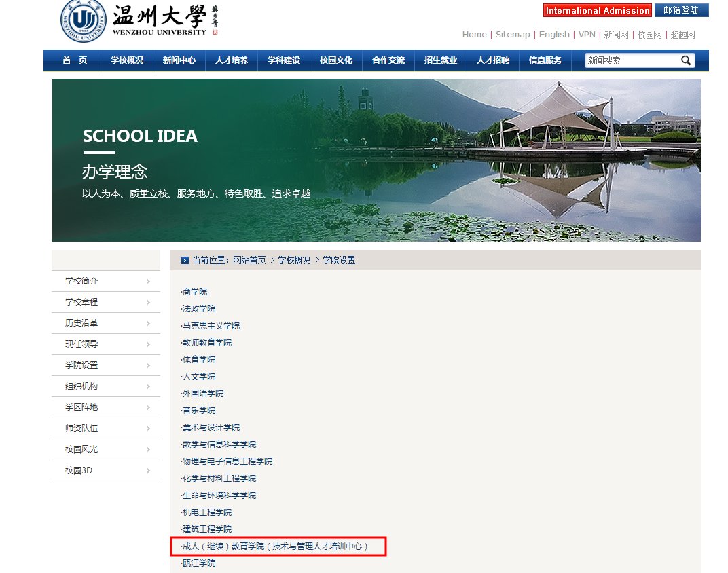The height and width of the screenshot is (573, 728).
Task: Visit the highlighted 成人（继续）教育学院 link
Action: (x=276, y=547)
